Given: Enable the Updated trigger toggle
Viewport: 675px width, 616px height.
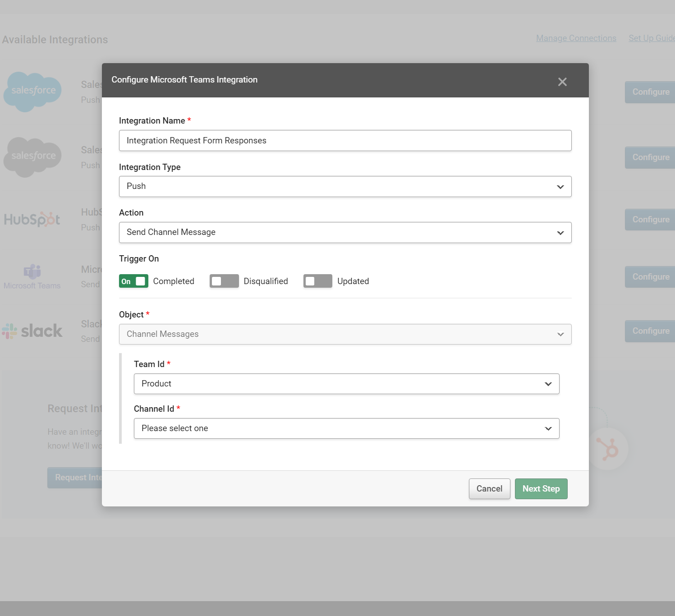Looking at the screenshot, I should (x=317, y=281).
